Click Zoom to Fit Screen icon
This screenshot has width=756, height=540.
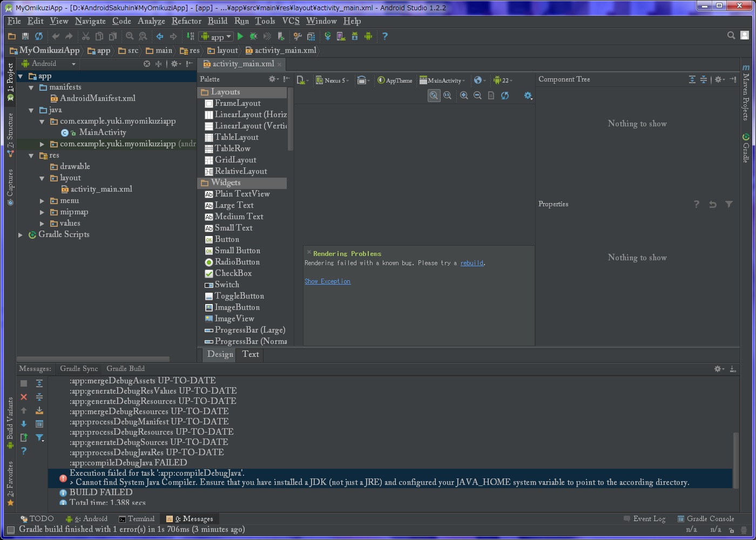click(434, 96)
